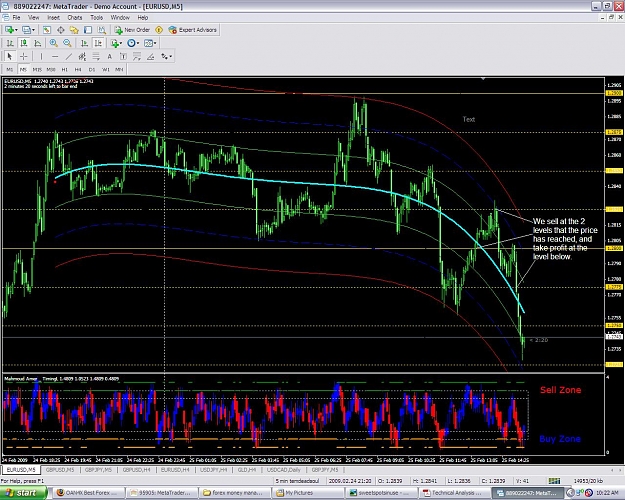Open the Help menu
The width and height of the screenshot is (625, 500).
click(x=143, y=18)
